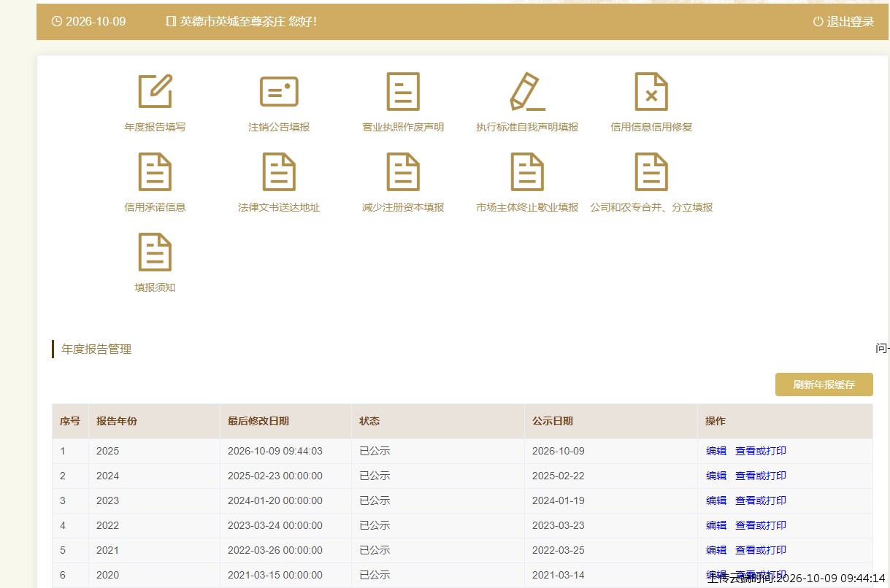Edit the 2025 annual report

point(716,451)
